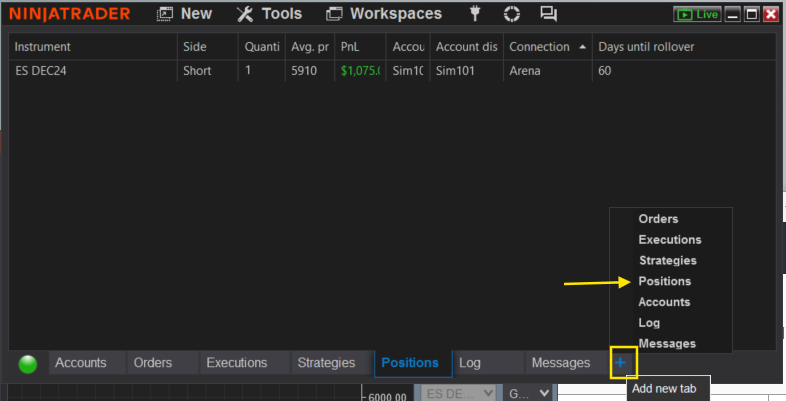Open the Workspaces menu
Image resolution: width=786 pixels, height=401 pixels.
click(x=384, y=14)
